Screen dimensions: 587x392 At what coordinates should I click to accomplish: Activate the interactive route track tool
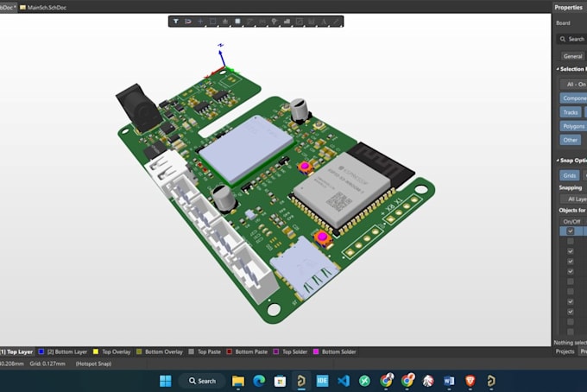(249, 22)
